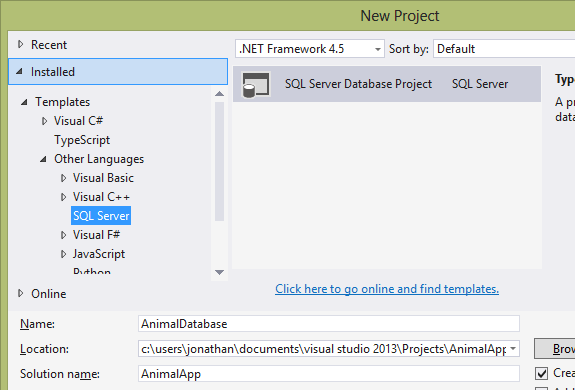Toggle the Create directory checkbox
Viewport: 575px width, 390px height.
point(541,374)
